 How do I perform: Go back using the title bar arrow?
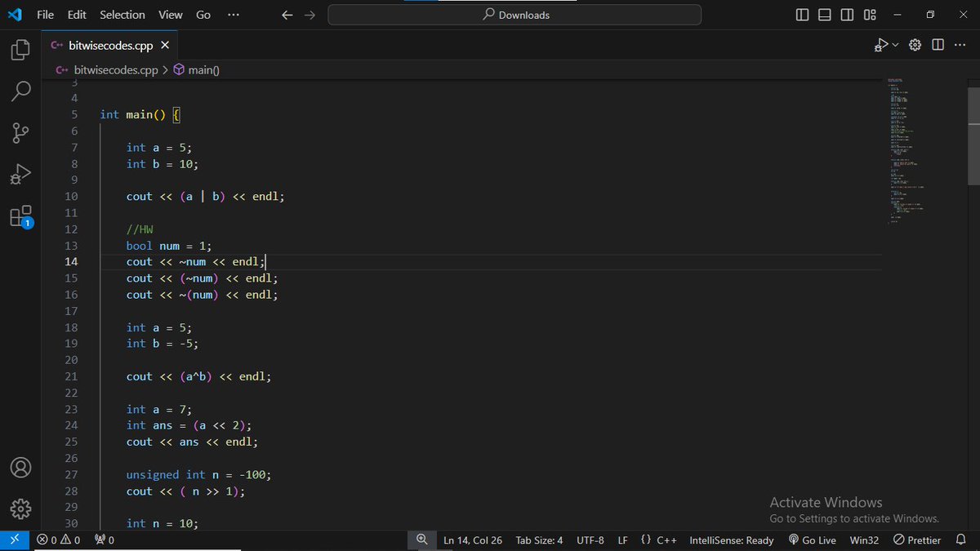[x=287, y=15]
